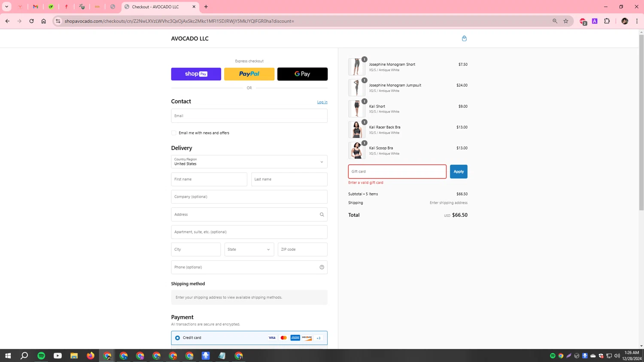Open the zoom magnifier in address bar
This screenshot has width=644, height=362.
[x=555, y=21]
